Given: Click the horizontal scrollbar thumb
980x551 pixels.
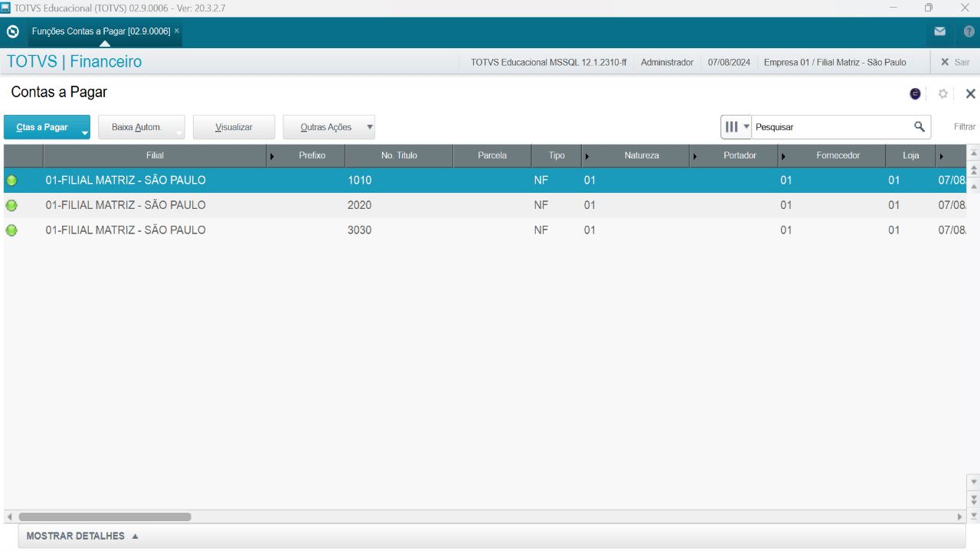Looking at the screenshot, I should [105, 517].
